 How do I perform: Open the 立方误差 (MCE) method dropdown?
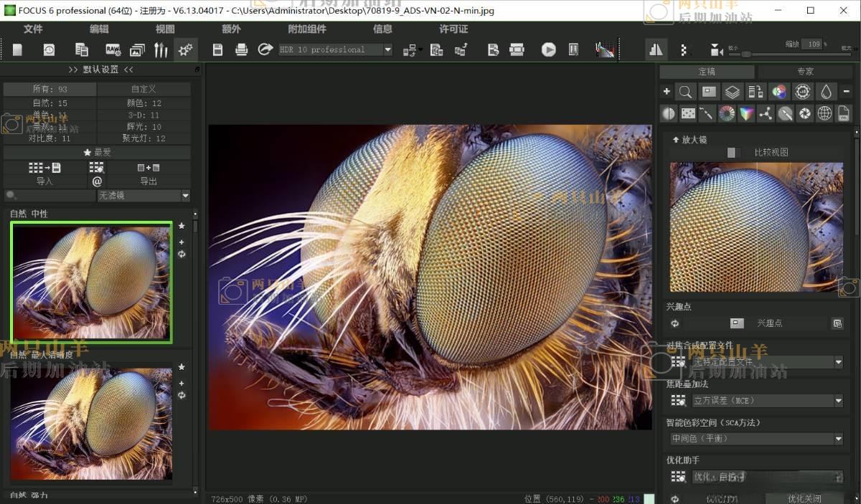pyautogui.click(x=838, y=401)
